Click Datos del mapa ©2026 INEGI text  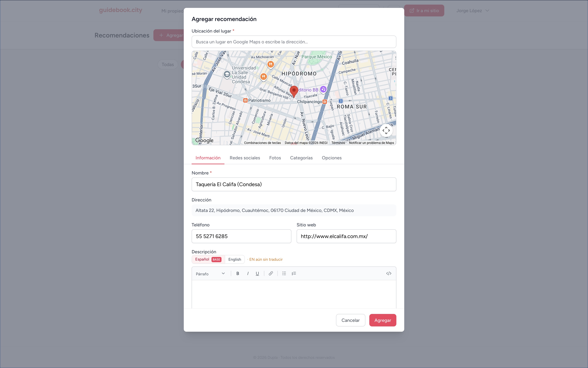306,143
